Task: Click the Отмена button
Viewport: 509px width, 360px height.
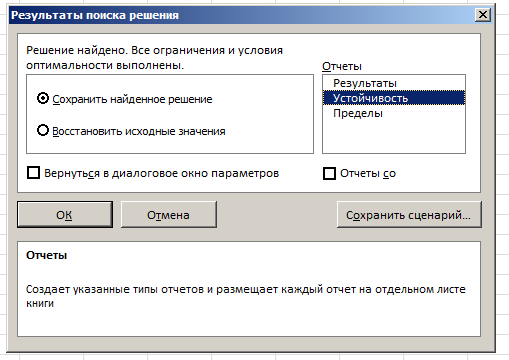Action: click(169, 215)
